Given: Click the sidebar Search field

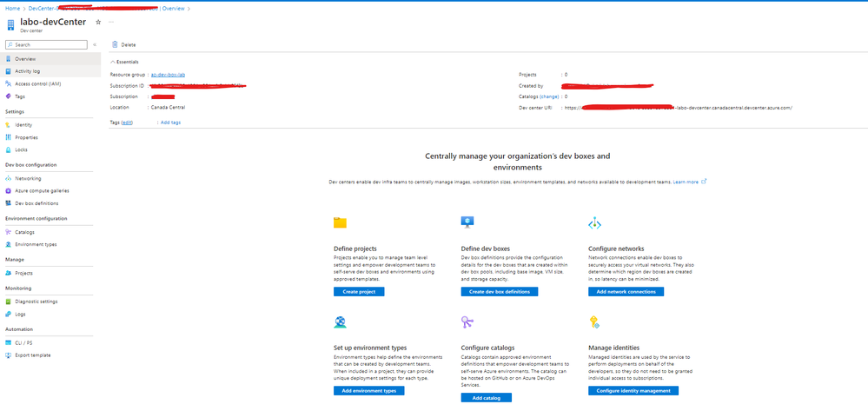Looking at the screenshot, I should (47, 45).
